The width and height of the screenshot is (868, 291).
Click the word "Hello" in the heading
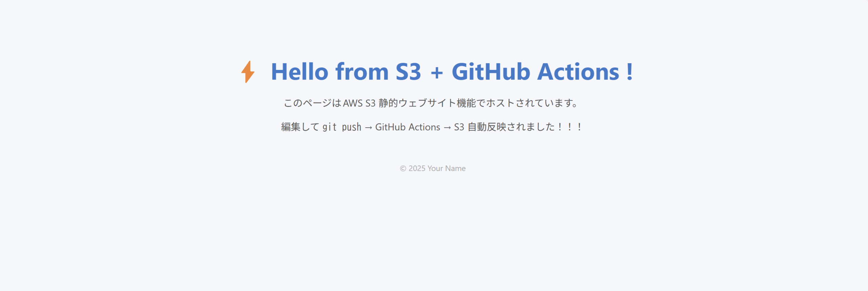300,72
